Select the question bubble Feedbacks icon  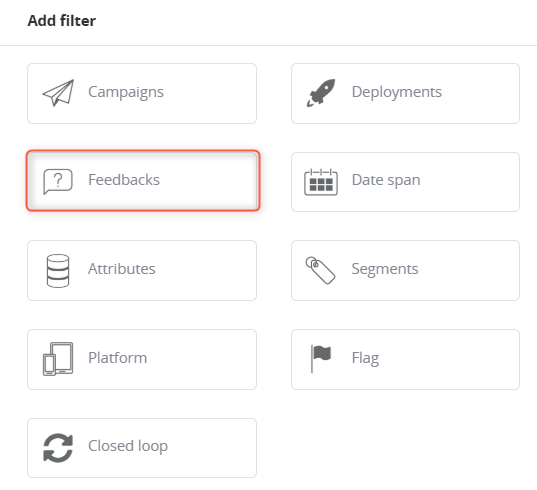(58, 181)
